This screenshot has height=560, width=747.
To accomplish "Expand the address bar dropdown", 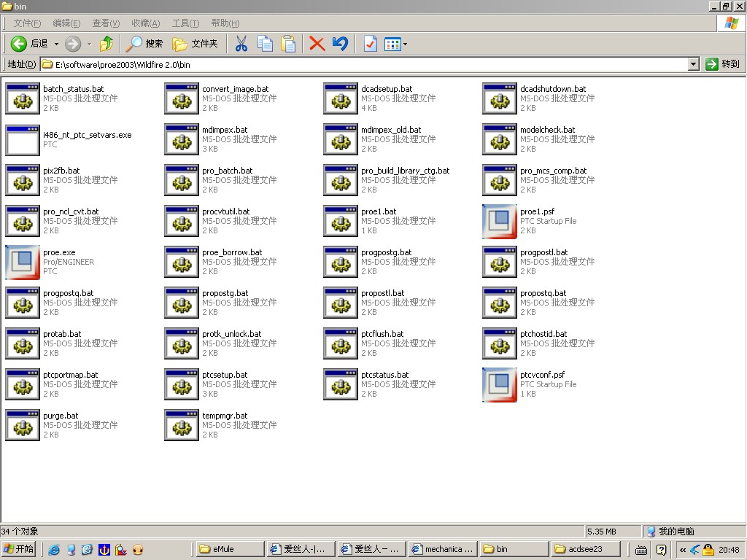I will [694, 64].
